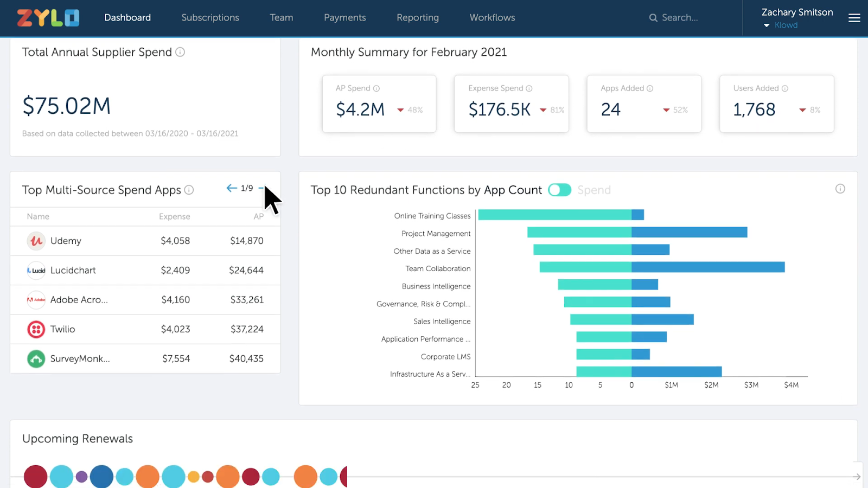Click the Expense Spend info icon
The height and width of the screenshot is (488, 868).
tap(529, 88)
